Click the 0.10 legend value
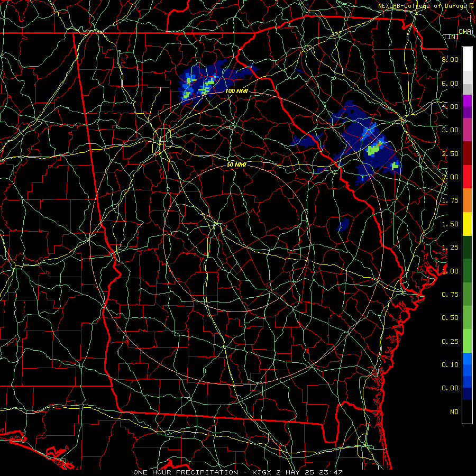Image resolution: width=476 pixels, height=476 pixels. tap(450, 365)
